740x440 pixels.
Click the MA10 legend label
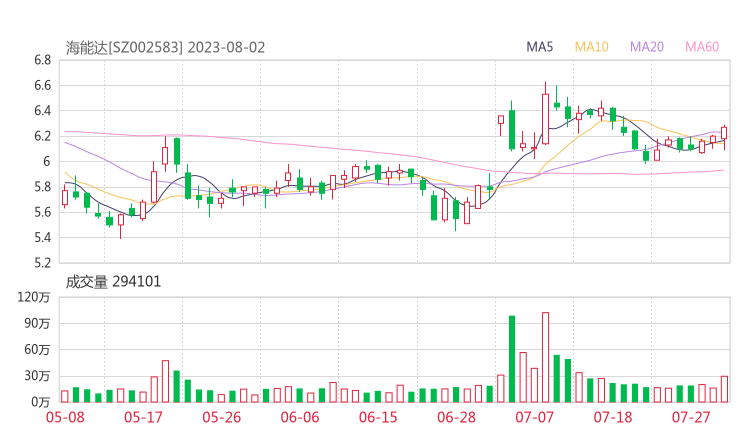click(591, 47)
